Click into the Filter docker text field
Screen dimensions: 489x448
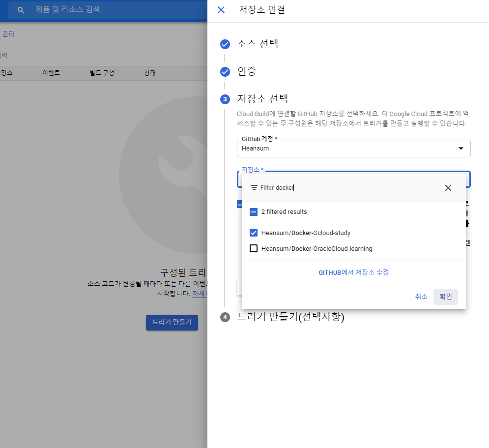349,187
